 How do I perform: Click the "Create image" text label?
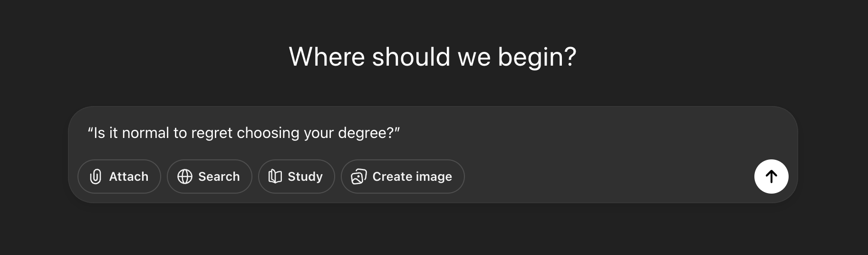coord(412,177)
